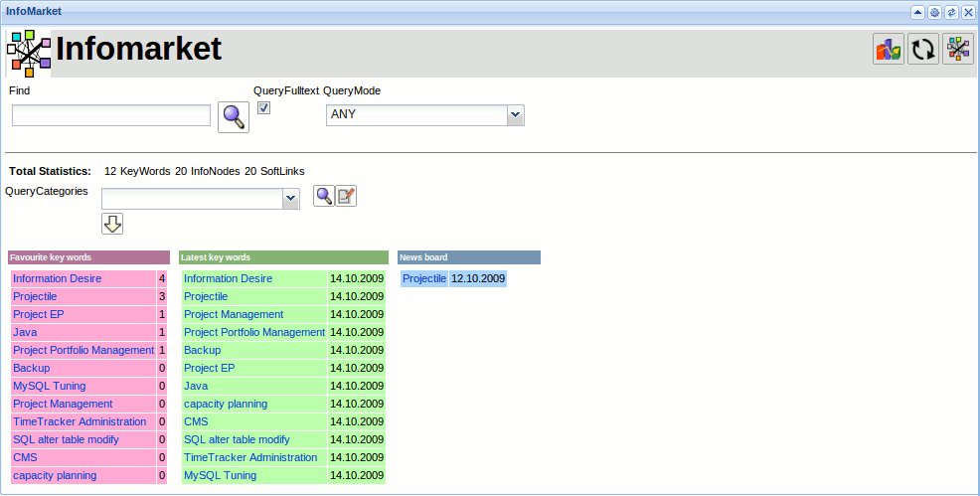The height and width of the screenshot is (496, 980).
Task: Click the down arrow below QueryCategories
Action: coord(112,224)
